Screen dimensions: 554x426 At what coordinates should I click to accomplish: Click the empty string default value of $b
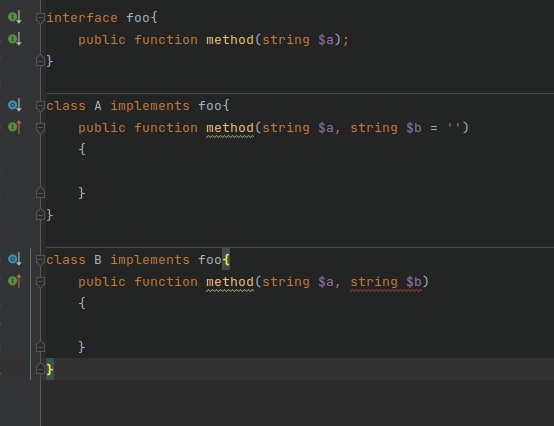coord(453,128)
